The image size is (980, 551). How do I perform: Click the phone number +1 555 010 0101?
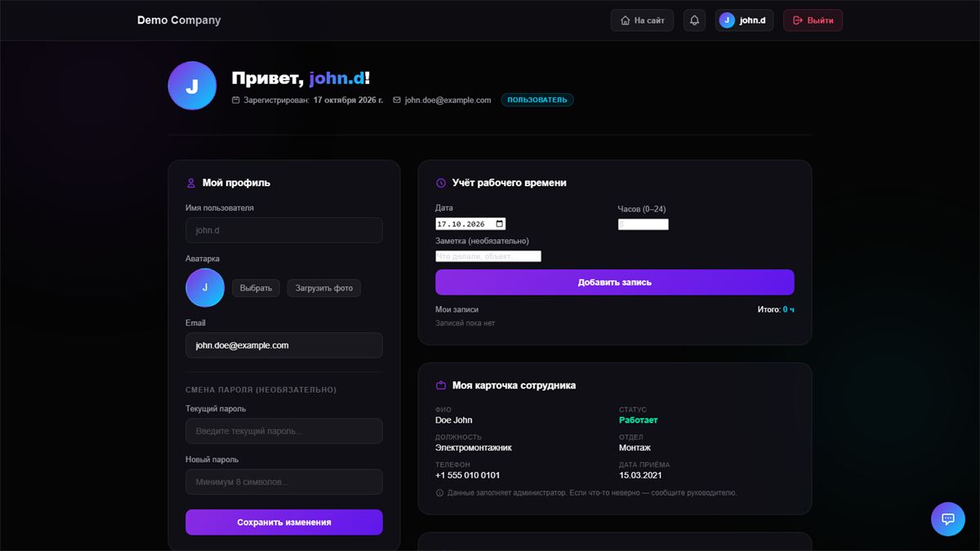click(x=468, y=475)
